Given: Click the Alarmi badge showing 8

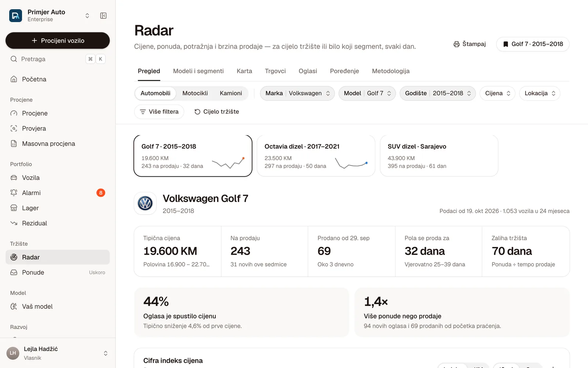Looking at the screenshot, I should tap(101, 193).
